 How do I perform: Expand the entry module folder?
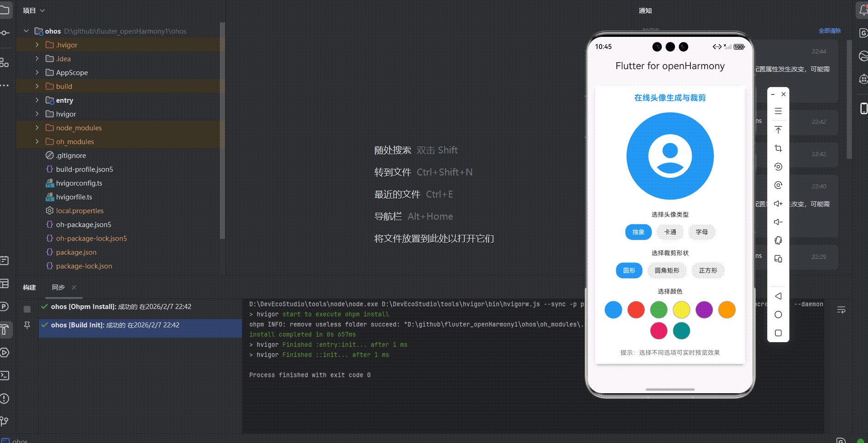click(37, 100)
